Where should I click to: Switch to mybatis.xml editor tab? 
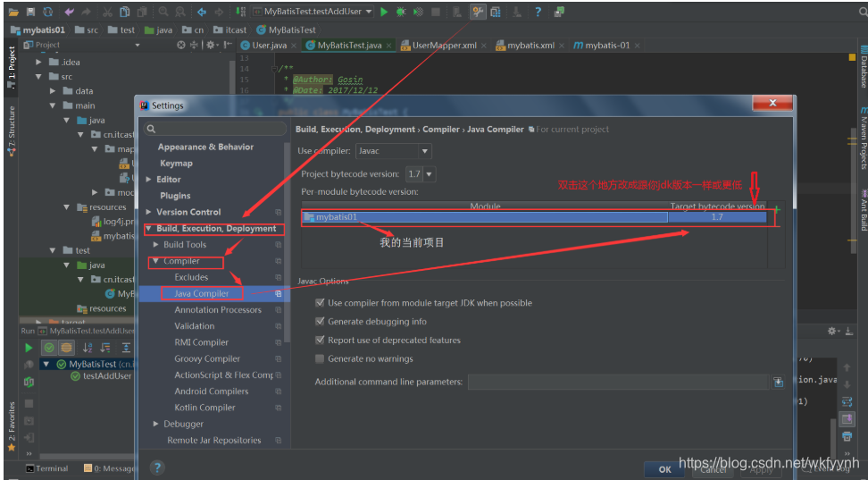(x=530, y=46)
